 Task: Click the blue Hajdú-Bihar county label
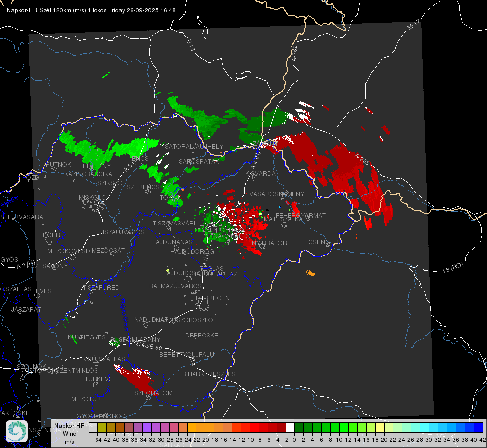point(124,314)
